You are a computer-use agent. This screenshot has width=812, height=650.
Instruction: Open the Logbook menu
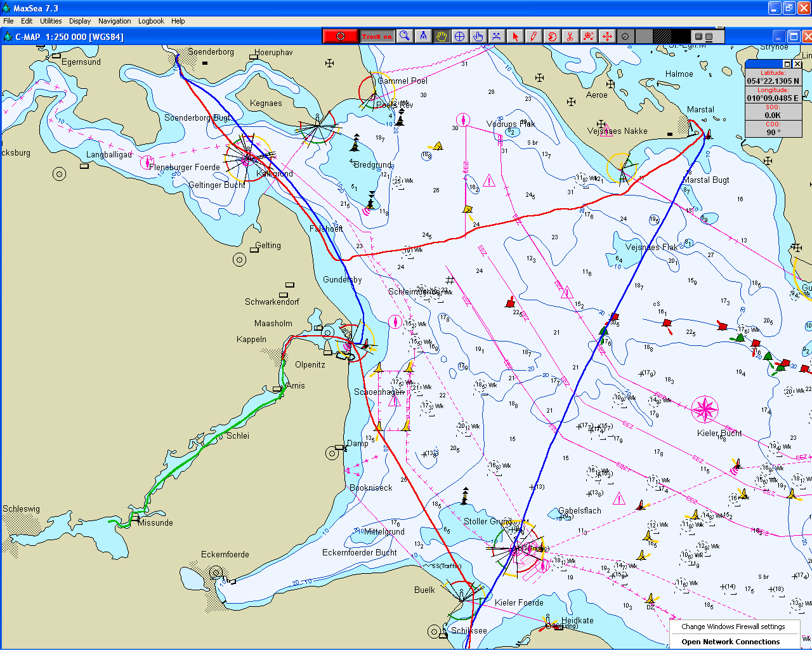151,21
